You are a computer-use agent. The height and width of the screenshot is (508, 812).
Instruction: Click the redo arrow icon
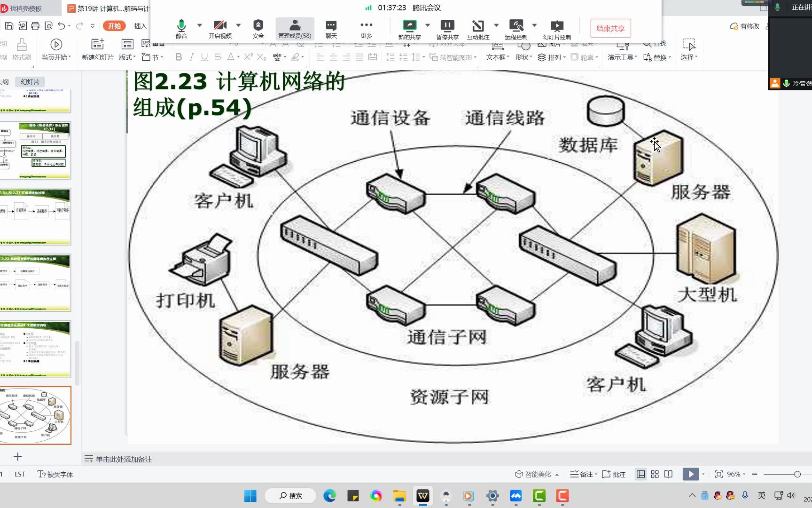[79, 26]
